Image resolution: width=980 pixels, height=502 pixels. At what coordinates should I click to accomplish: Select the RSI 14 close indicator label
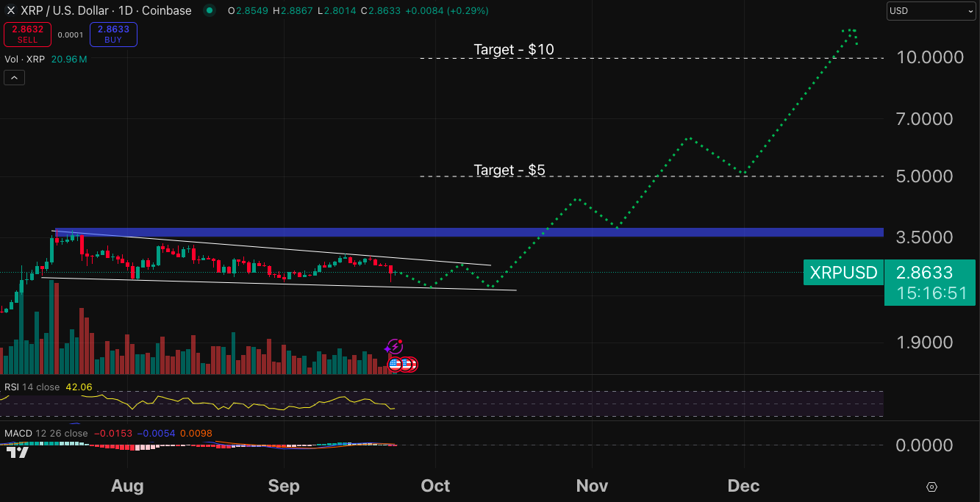(x=27, y=386)
